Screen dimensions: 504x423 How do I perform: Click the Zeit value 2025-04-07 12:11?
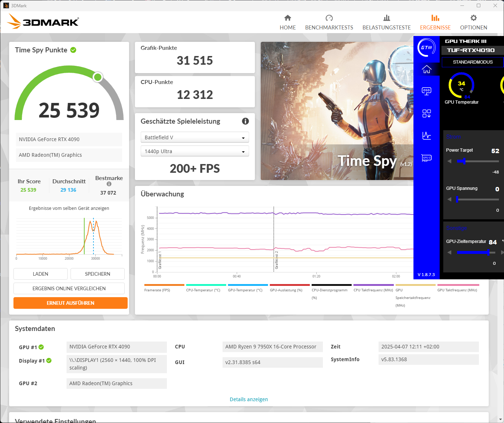(428, 347)
